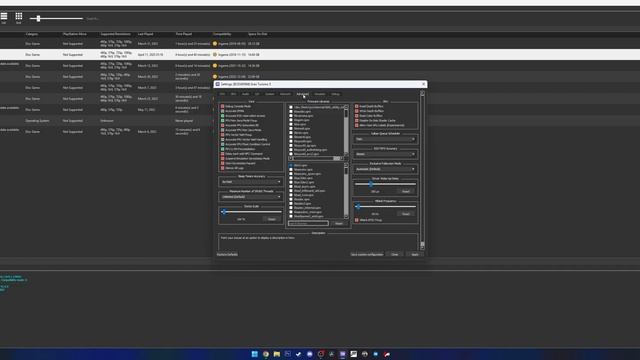
Task: Click compatibility status icon in top game row
Action: (x=215, y=44)
